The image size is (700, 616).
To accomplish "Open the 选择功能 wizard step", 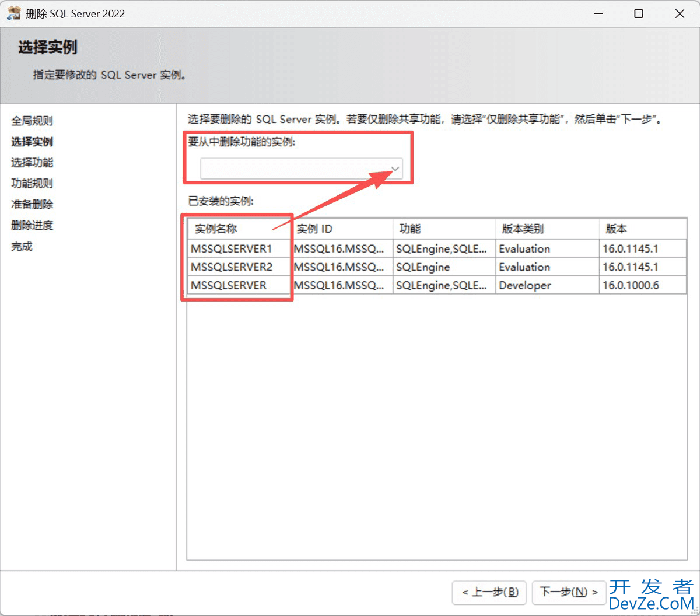I will (32, 163).
